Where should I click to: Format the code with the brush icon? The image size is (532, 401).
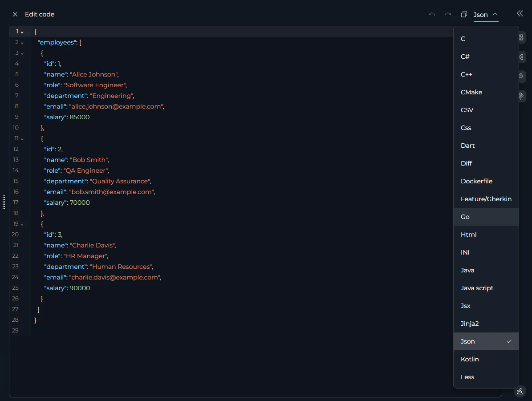(520, 391)
